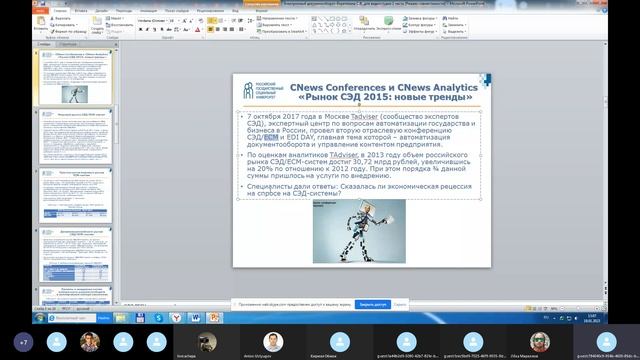Click the taskbar Find (Найти) search button

[104, 318]
